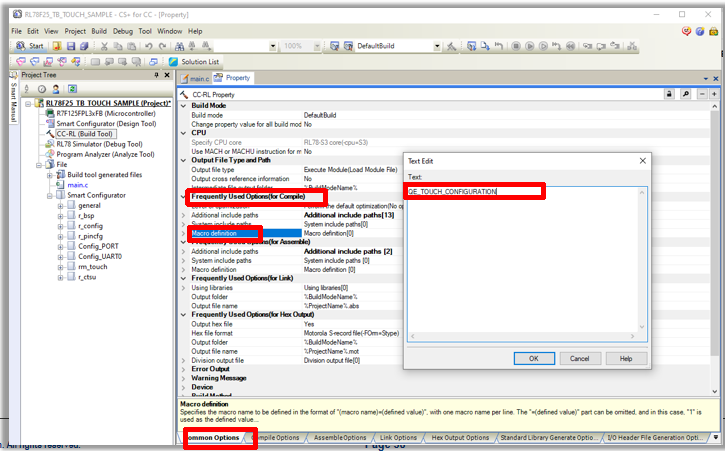The image size is (725, 451).
Task: Click Cancel in Text Edit dialog
Action: [x=580, y=358]
